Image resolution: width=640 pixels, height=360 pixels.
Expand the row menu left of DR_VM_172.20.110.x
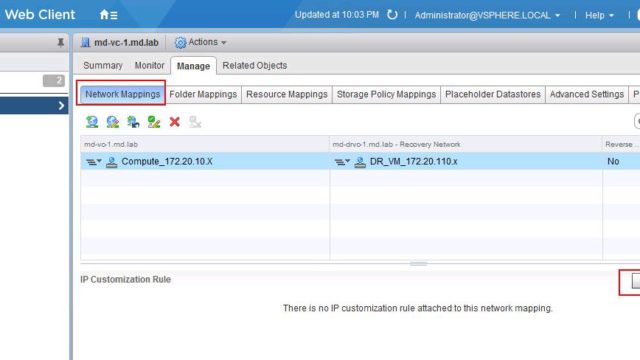click(342, 162)
